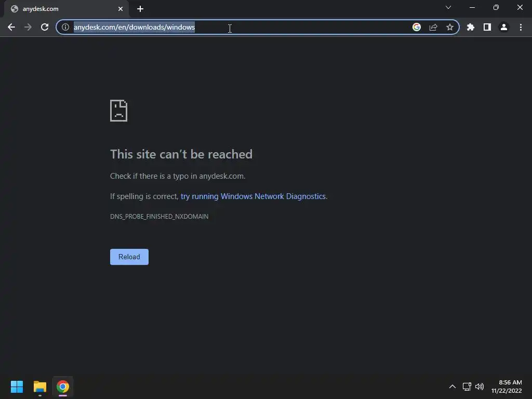Viewport: 532px width, 399px height.
Task: Click the Chrome taskbar icon
Action: [63, 387]
